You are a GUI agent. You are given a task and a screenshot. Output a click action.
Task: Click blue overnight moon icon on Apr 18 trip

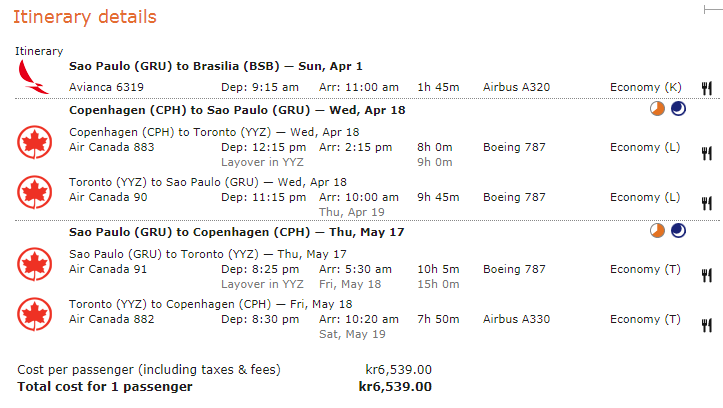(x=678, y=109)
